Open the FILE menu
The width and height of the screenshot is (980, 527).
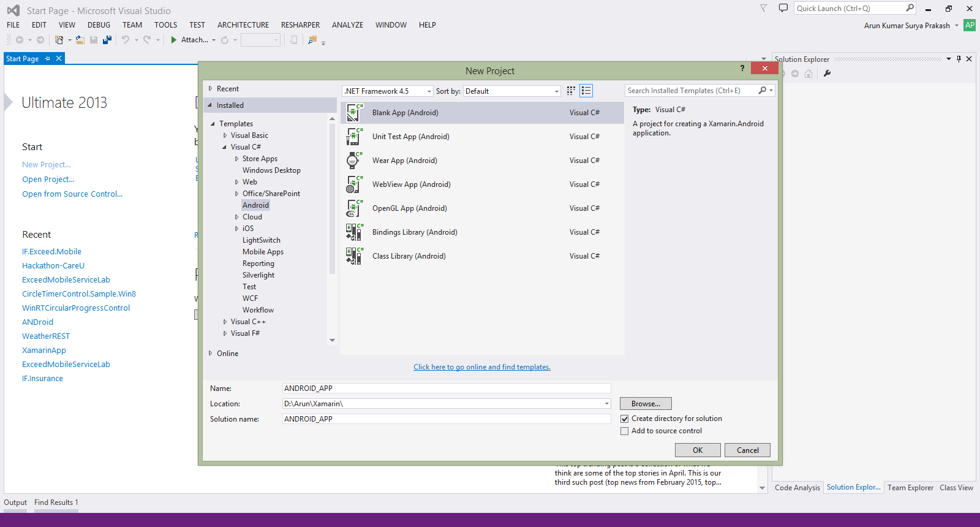point(13,25)
